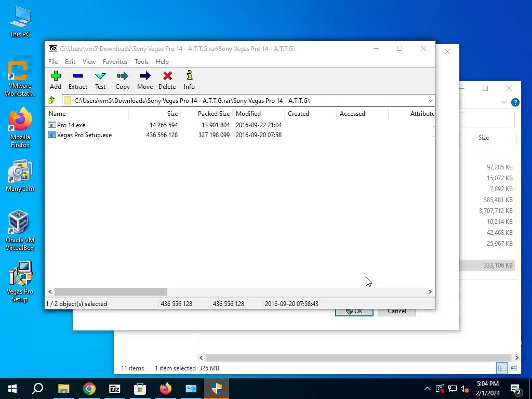Select the Vegas Pro Setup.exe file

coord(80,135)
